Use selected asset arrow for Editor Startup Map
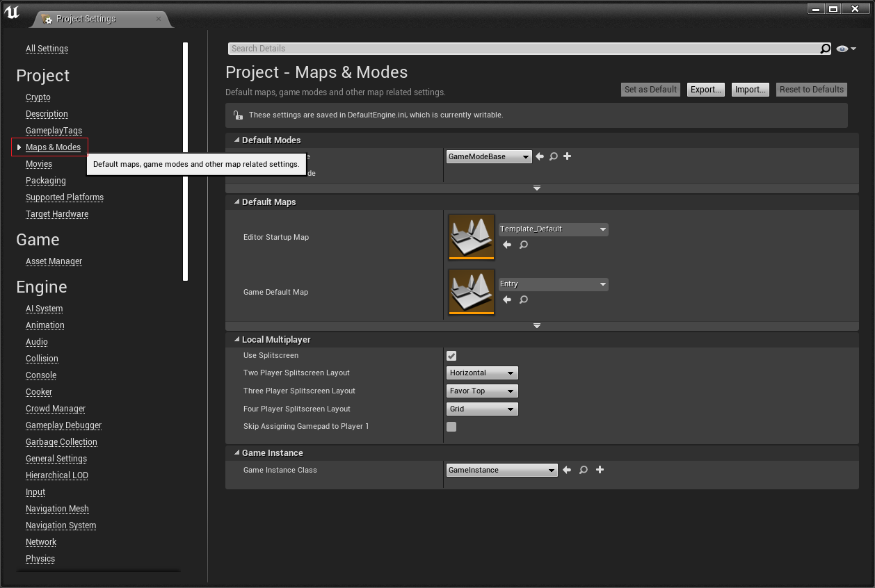875x588 pixels. [507, 245]
